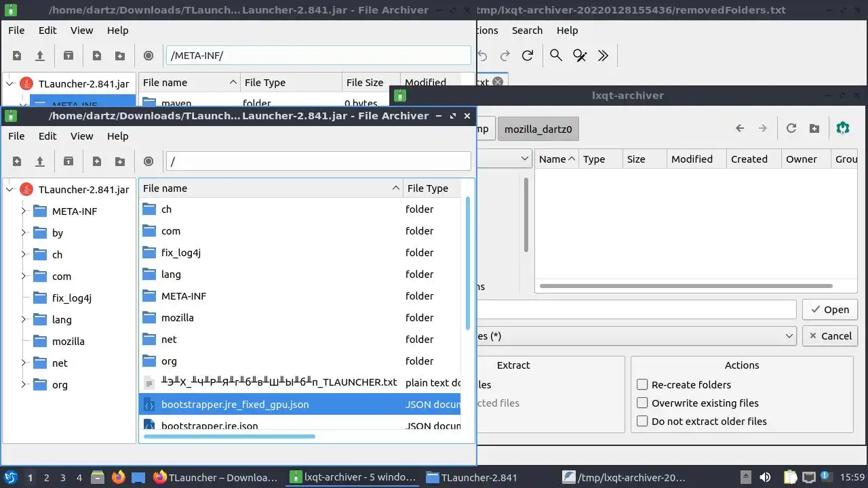Expand the 'org' tree node in sidebar
Image resolution: width=868 pixels, height=488 pixels.
(24, 385)
